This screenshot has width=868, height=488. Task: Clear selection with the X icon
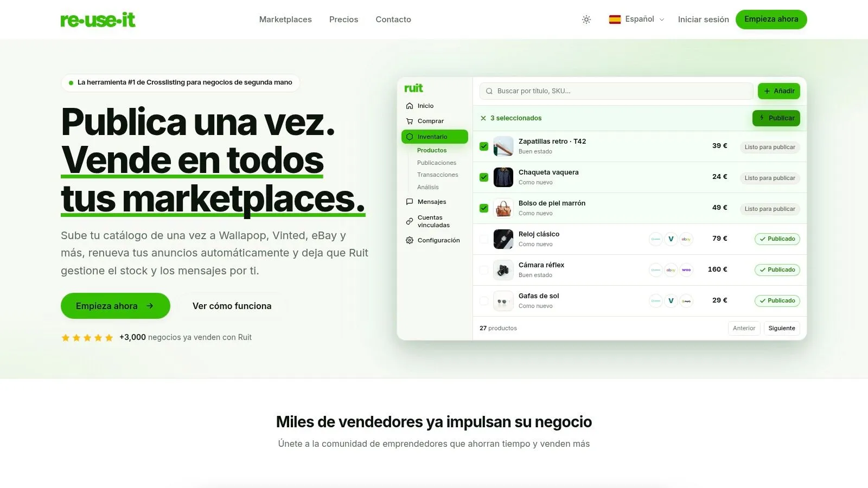(483, 118)
